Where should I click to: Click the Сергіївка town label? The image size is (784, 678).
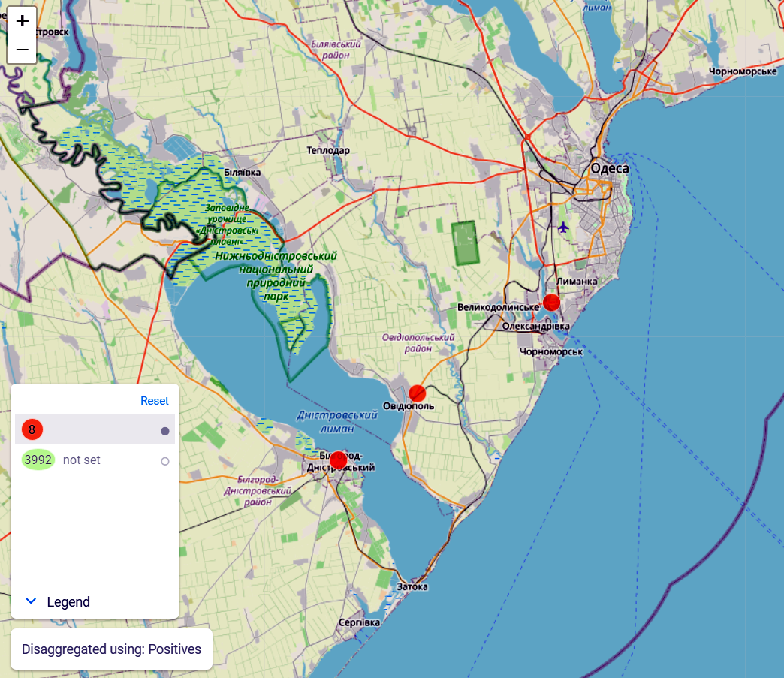[359, 622]
